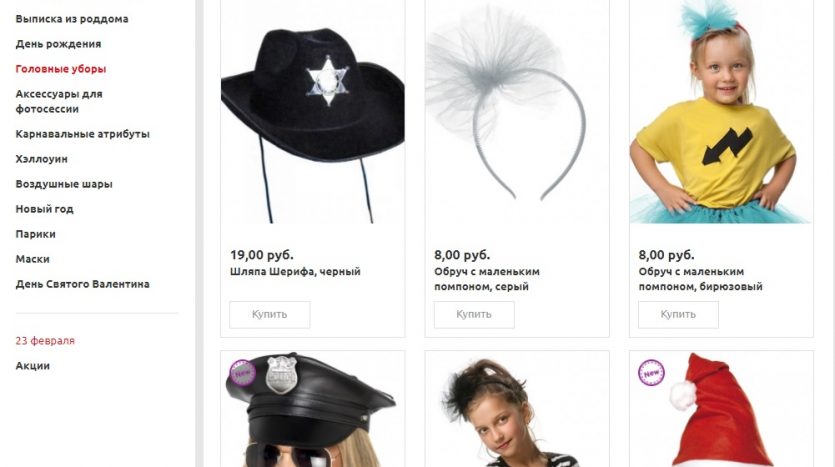
Task: Open the black sheriff hat image
Action: [313, 112]
